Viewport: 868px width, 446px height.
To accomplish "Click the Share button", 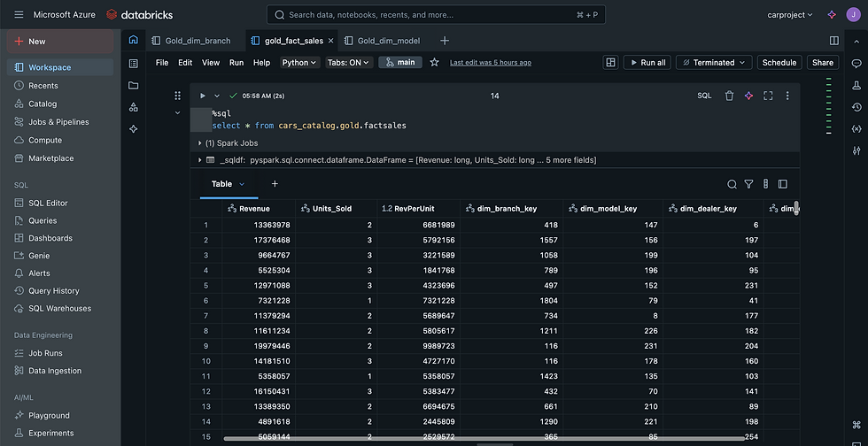I will [x=823, y=63].
